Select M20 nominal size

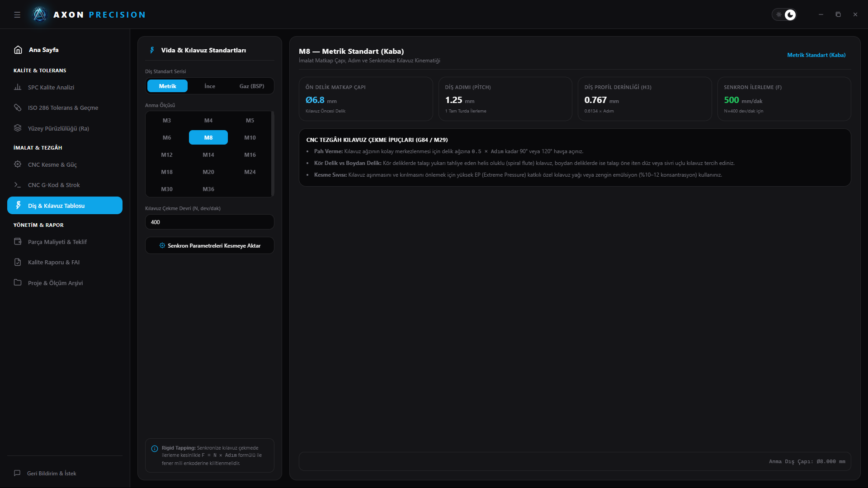pyautogui.click(x=208, y=172)
